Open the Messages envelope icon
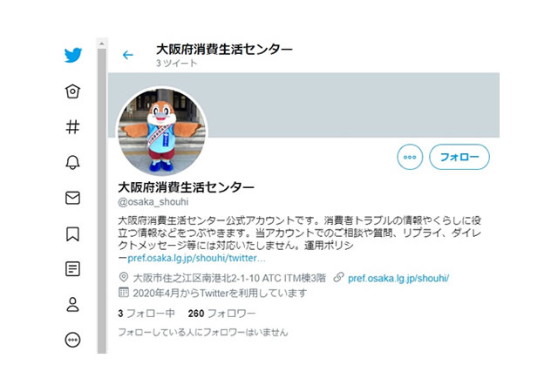 coord(72,198)
